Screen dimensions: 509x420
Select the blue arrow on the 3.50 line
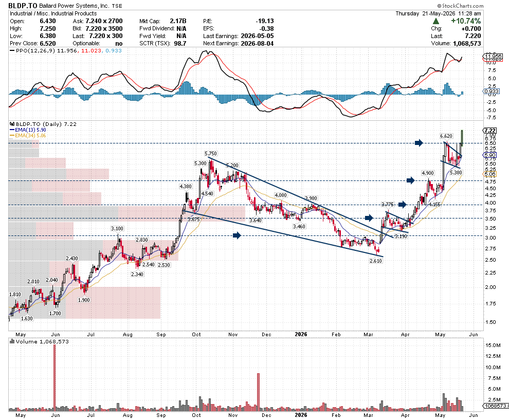[369, 218]
